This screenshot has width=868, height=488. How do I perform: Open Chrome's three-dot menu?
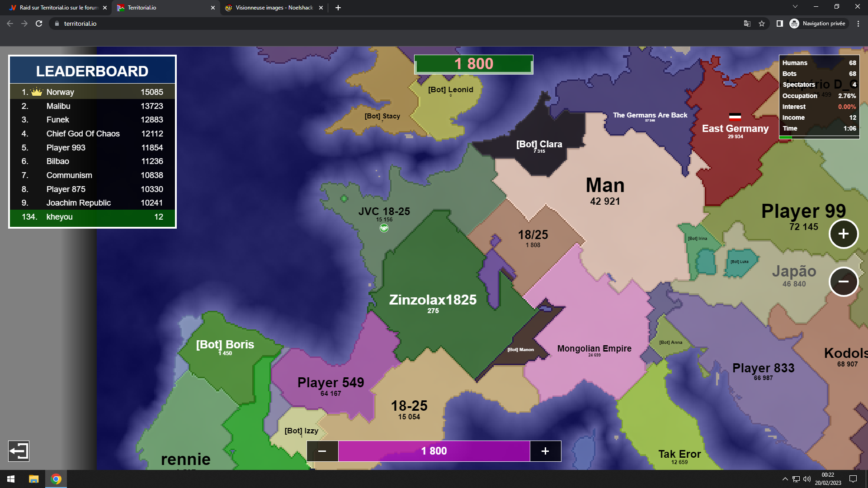858,23
